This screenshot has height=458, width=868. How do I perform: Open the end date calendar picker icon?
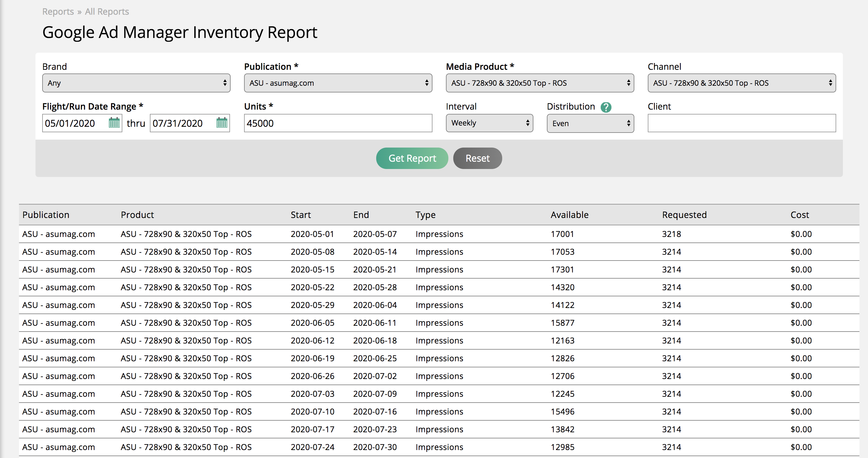pos(222,123)
